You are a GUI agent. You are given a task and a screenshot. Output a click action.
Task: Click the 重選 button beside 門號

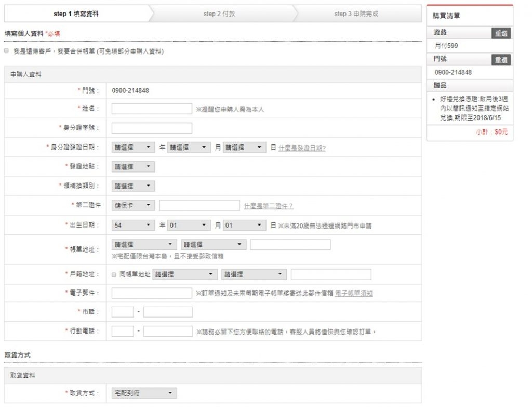[x=501, y=60]
